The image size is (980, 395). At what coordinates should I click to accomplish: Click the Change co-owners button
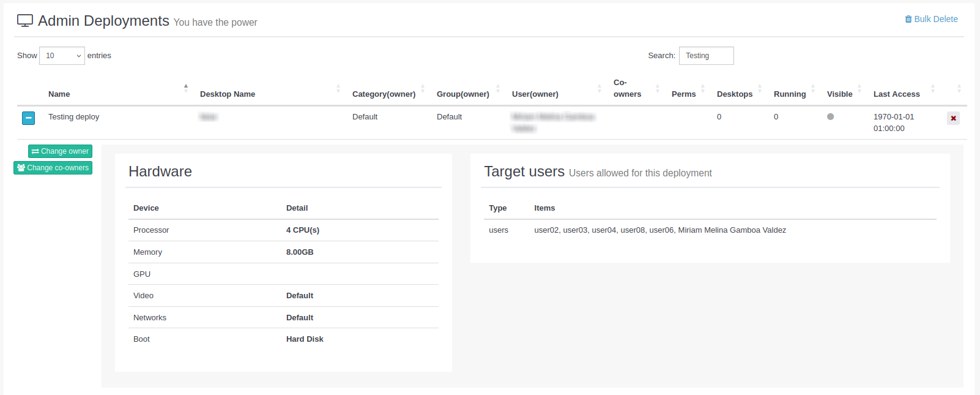(53, 168)
